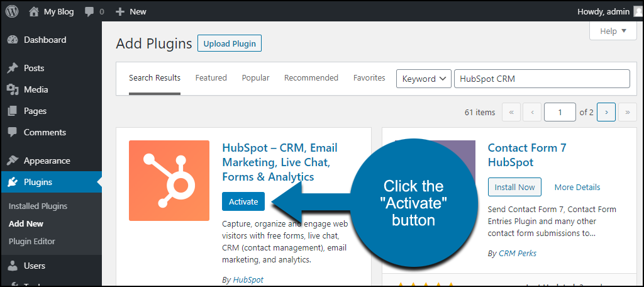The image size is (644, 287).
Task: Click the HubSpot CRM search field
Action: click(x=541, y=79)
